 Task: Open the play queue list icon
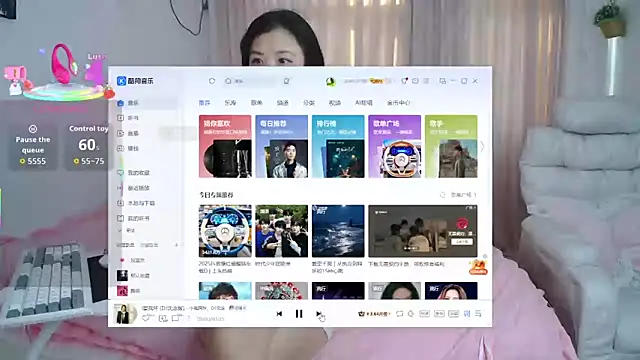(x=478, y=314)
